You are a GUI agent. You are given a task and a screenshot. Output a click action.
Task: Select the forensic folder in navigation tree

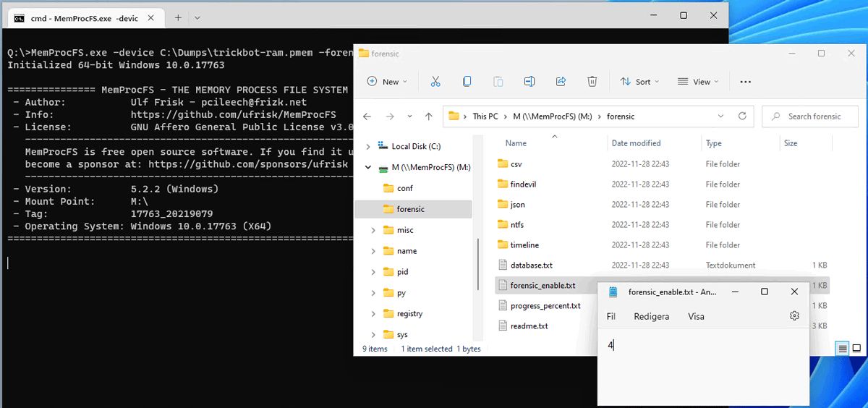[x=413, y=209]
